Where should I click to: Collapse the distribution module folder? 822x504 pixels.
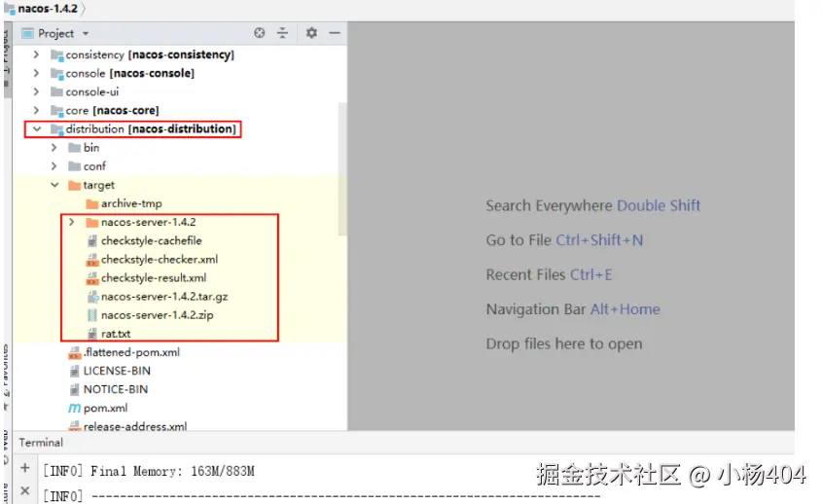[37, 128]
